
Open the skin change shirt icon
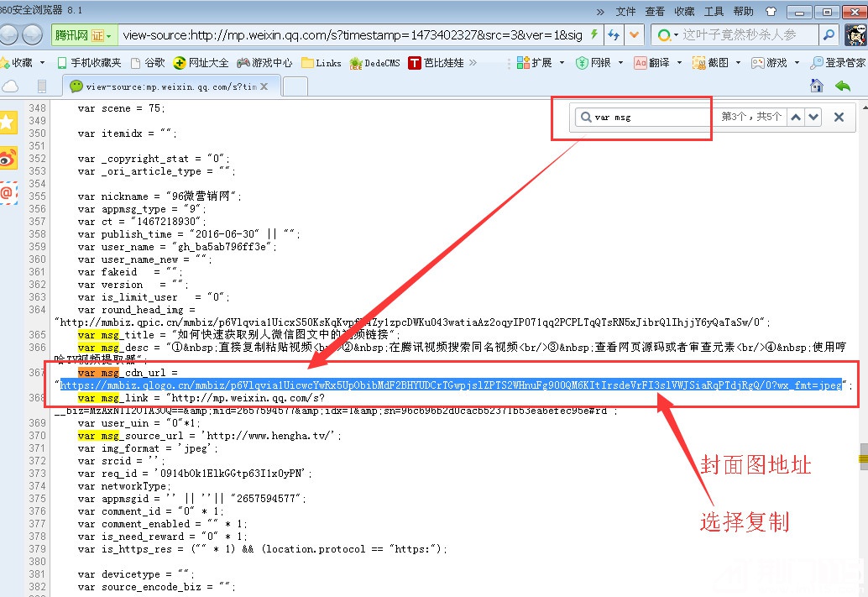click(x=771, y=12)
